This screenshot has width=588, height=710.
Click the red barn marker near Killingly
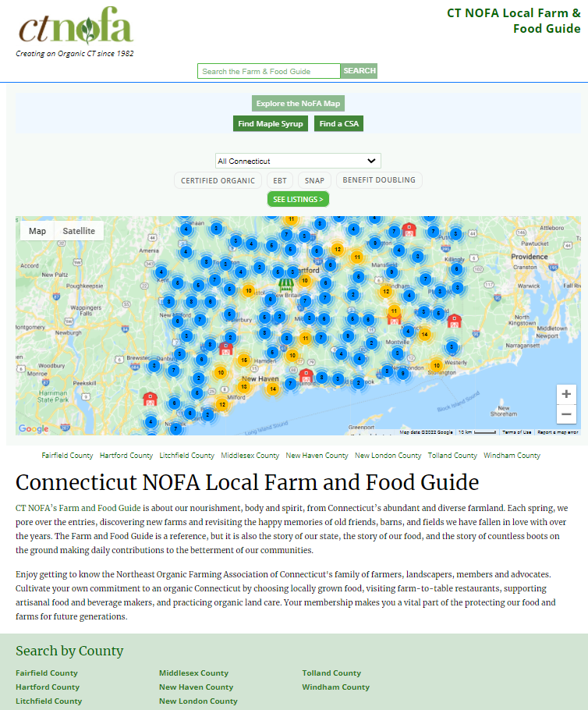click(409, 230)
